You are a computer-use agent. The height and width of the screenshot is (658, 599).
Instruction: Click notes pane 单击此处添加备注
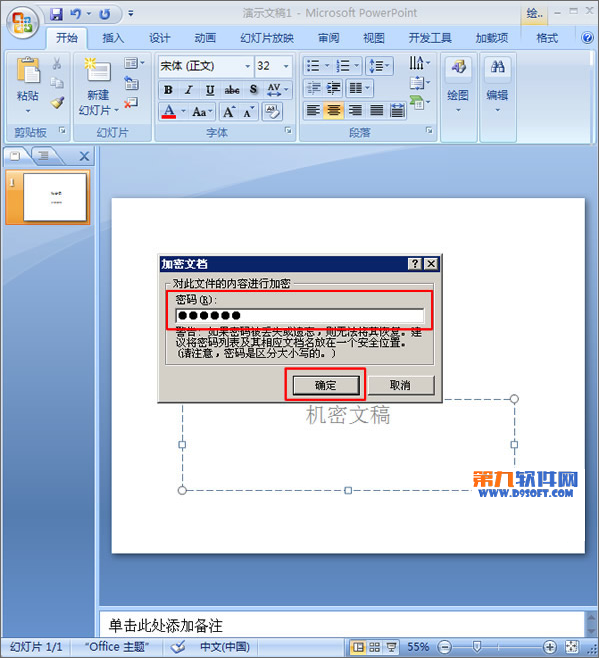point(165,625)
